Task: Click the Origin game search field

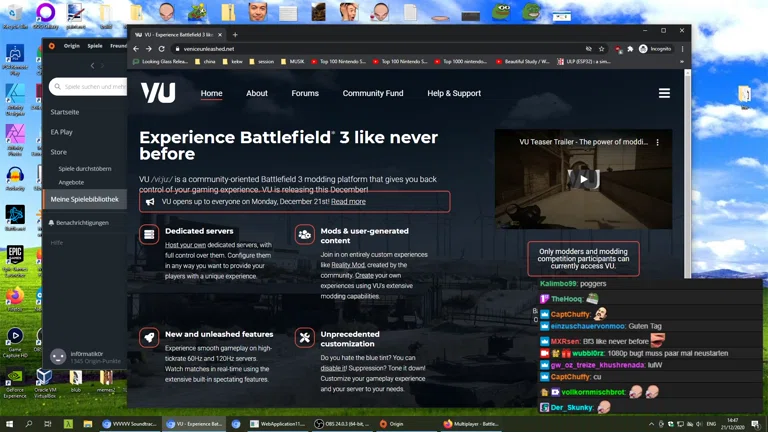Action: click(88, 87)
